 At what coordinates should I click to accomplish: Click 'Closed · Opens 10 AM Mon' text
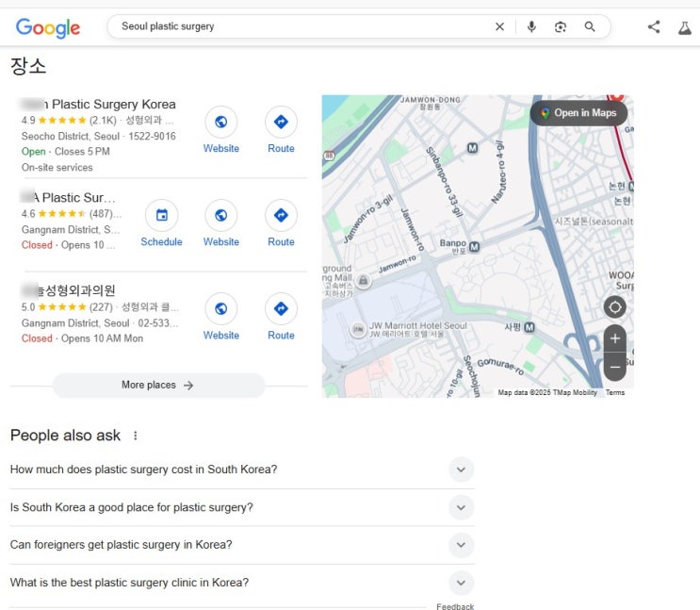(82, 338)
